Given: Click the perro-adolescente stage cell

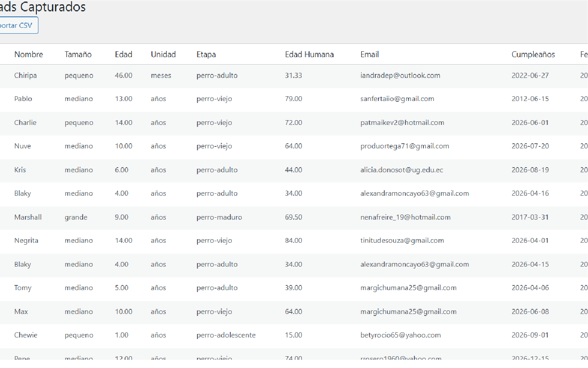Looking at the screenshot, I should (x=226, y=335).
